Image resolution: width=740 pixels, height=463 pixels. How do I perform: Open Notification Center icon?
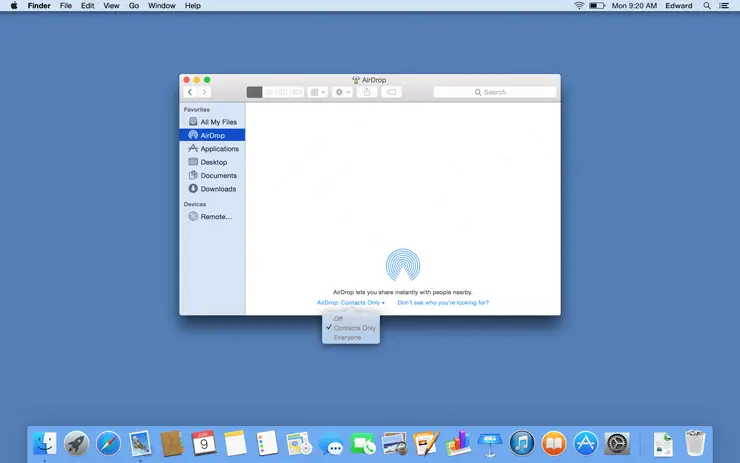tap(723, 6)
